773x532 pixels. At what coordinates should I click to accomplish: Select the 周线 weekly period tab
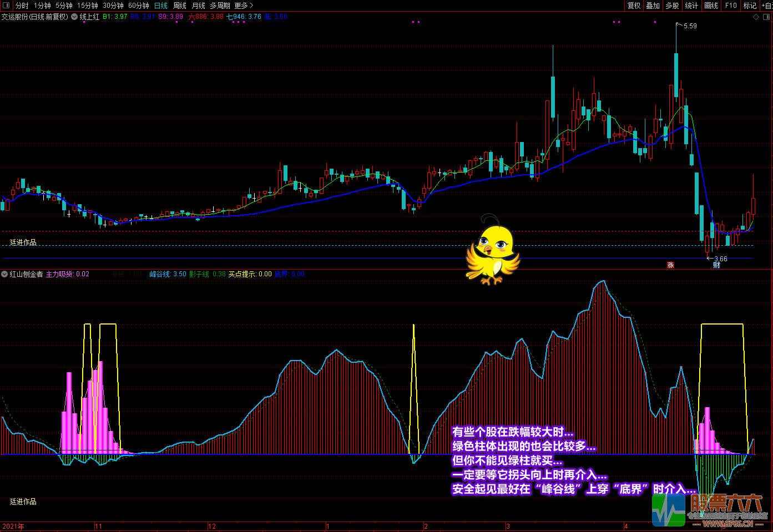pyautogui.click(x=180, y=6)
